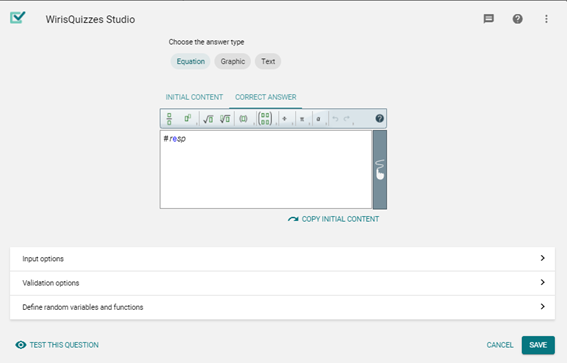
Task: Save the question
Action: [x=538, y=345]
